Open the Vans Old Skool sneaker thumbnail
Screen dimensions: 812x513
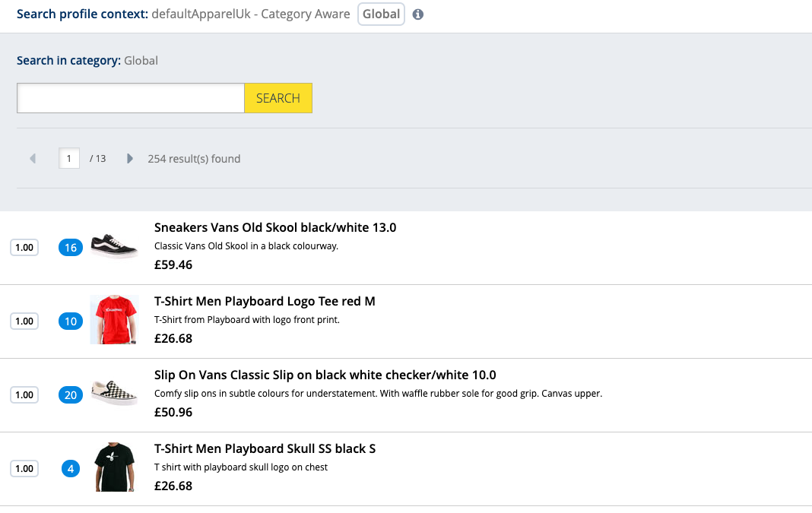(114, 246)
